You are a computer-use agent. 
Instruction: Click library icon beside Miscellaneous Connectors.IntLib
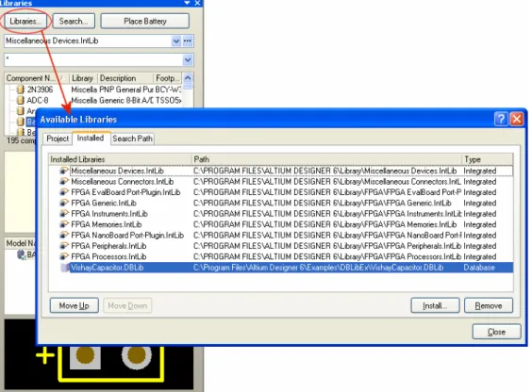tap(64, 182)
